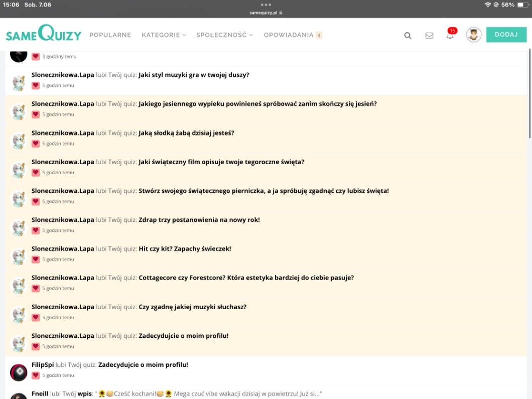Open 'Cottagecore czy Forestcore?' quiz link
The height and width of the screenshot is (399, 532).
[x=246, y=278]
